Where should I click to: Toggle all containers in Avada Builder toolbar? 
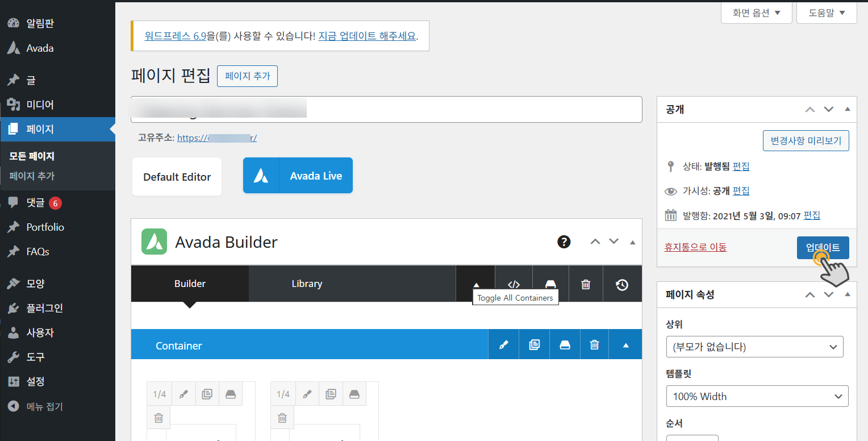pos(476,284)
